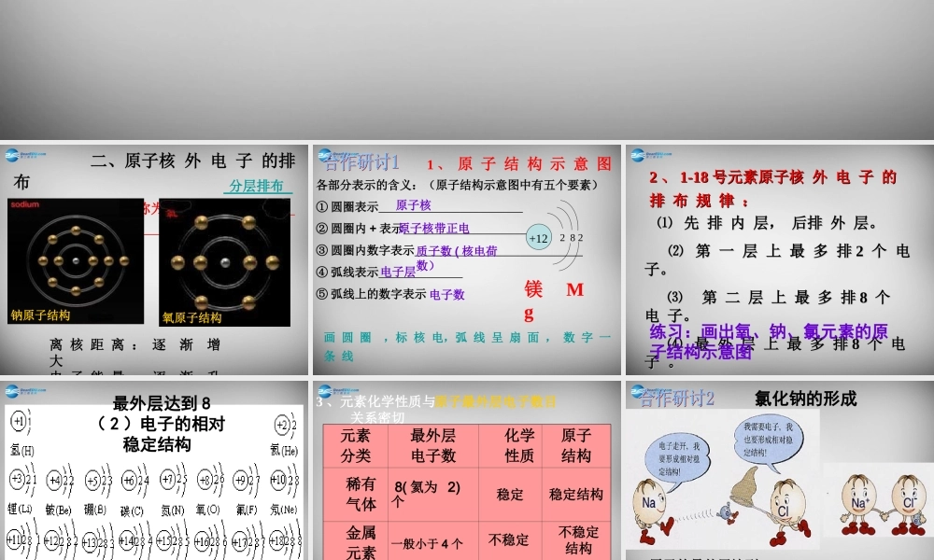Click the table header 元素分类
Viewport: 934px width, 560px height.
(x=356, y=446)
